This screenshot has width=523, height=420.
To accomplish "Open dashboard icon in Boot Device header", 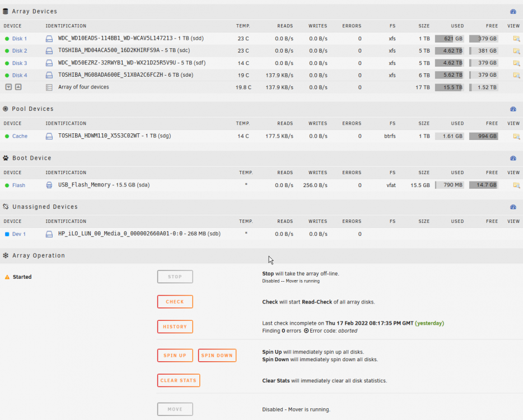I will (x=513, y=158).
